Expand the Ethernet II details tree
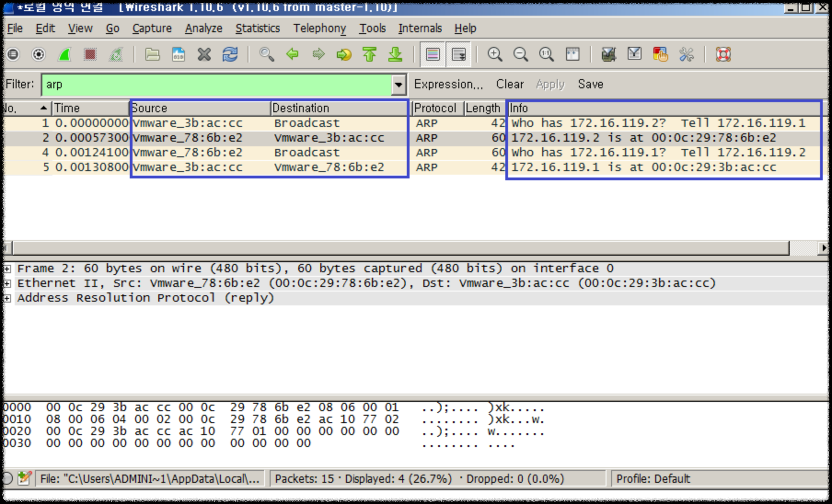 pyautogui.click(x=7, y=283)
